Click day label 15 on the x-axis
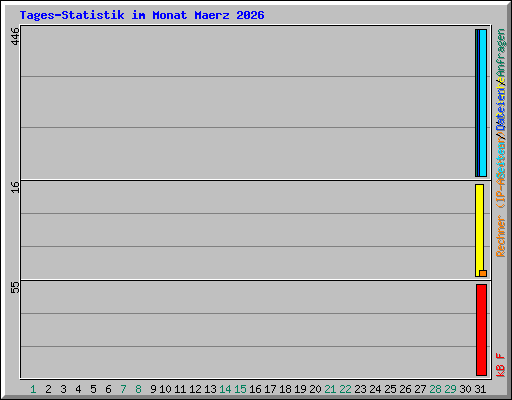The image size is (512, 400). [240, 389]
